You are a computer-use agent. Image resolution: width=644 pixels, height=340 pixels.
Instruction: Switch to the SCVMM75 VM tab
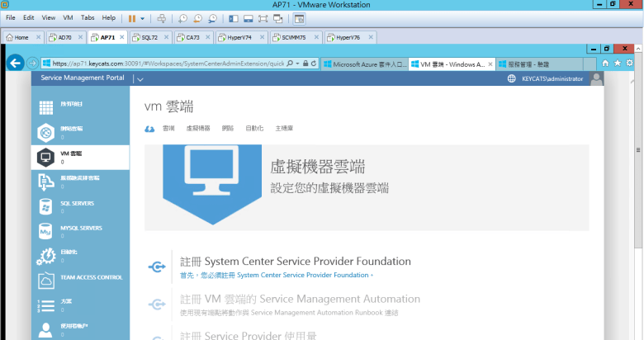coord(293,37)
